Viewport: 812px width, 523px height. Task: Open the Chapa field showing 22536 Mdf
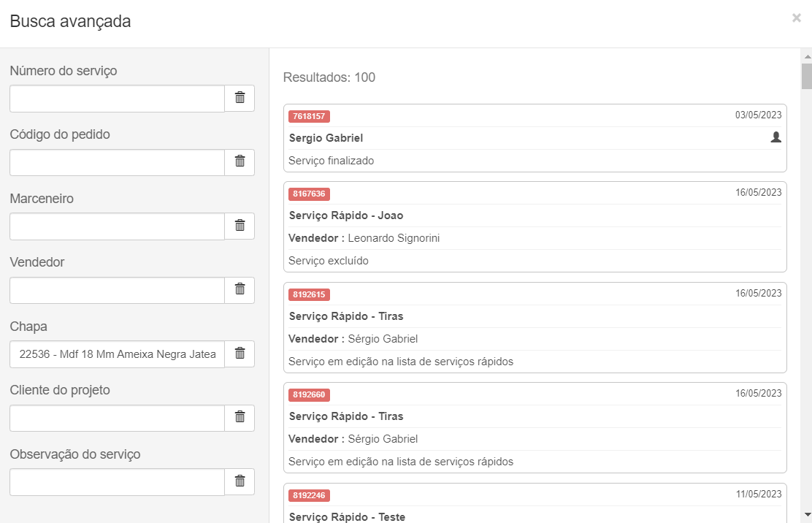[117, 354]
